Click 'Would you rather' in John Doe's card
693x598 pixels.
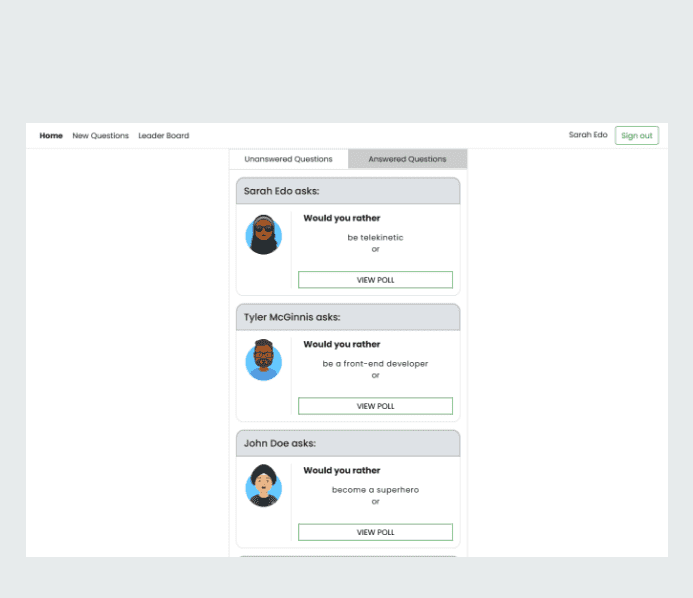pyautogui.click(x=341, y=470)
